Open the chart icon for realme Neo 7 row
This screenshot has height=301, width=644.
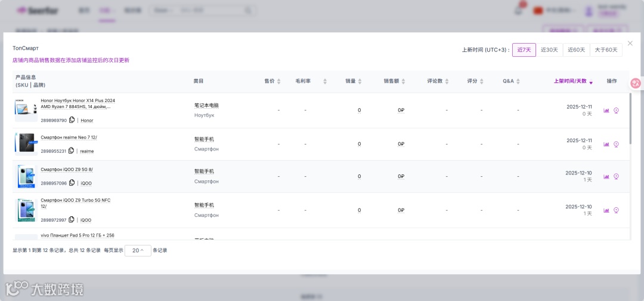[606, 144]
